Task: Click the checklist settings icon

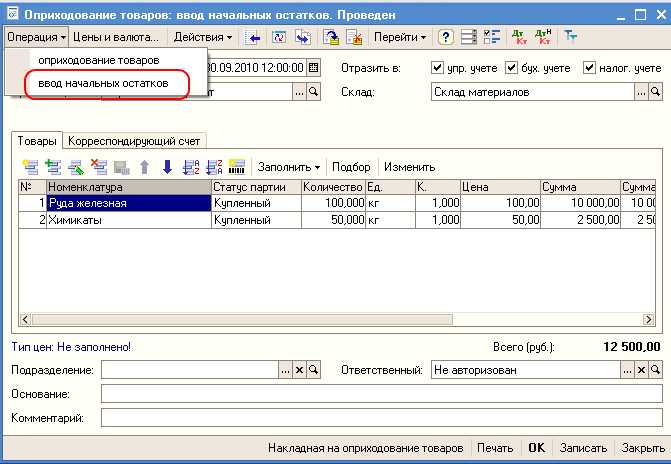Action: click(x=492, y=37)
